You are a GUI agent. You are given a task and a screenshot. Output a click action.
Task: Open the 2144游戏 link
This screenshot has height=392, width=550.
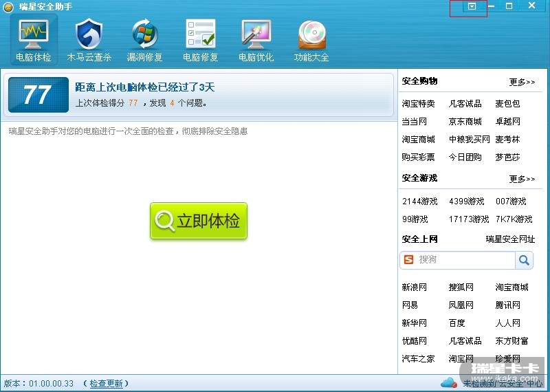point(420,202)
